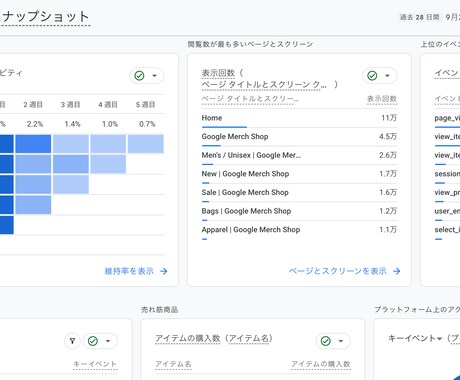
Task: Open the dropdown arrow on the retention card
Action: coord(154,76)
